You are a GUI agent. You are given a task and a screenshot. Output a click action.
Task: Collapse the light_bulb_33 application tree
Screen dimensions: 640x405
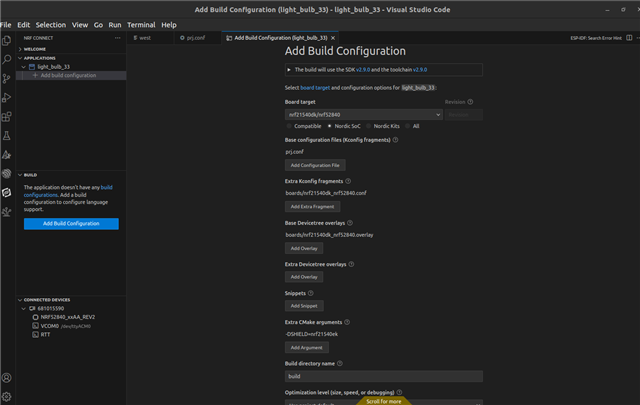[x=24, y=67]
